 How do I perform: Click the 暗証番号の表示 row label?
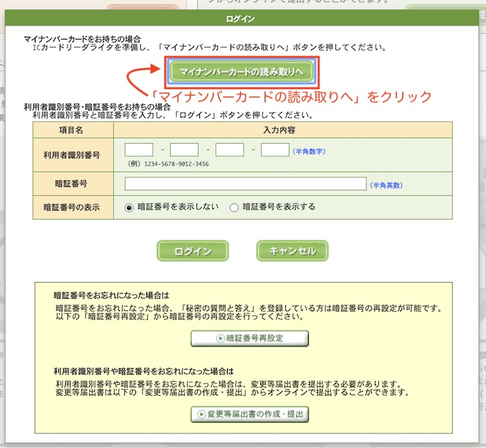(x=72, y=208)
